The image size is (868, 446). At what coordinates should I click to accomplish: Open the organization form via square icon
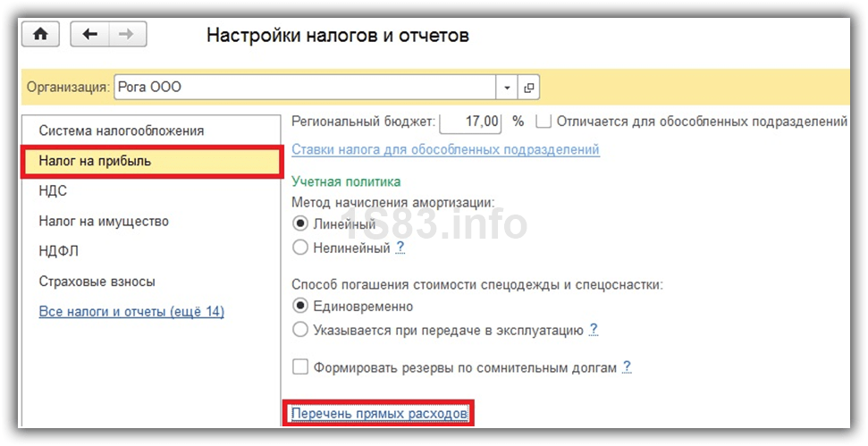click(x=528, y=88)
